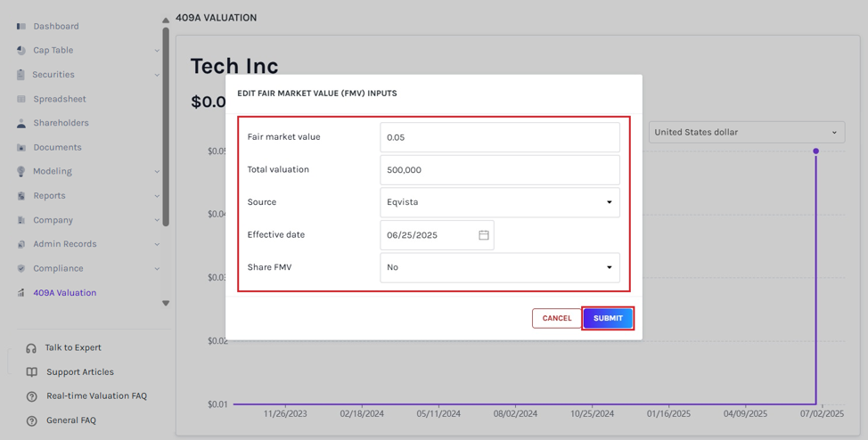The width and height of the screenshot is (868, 440).
Task: Click the Support Articles book icon
Action: [x=31, y=372]
